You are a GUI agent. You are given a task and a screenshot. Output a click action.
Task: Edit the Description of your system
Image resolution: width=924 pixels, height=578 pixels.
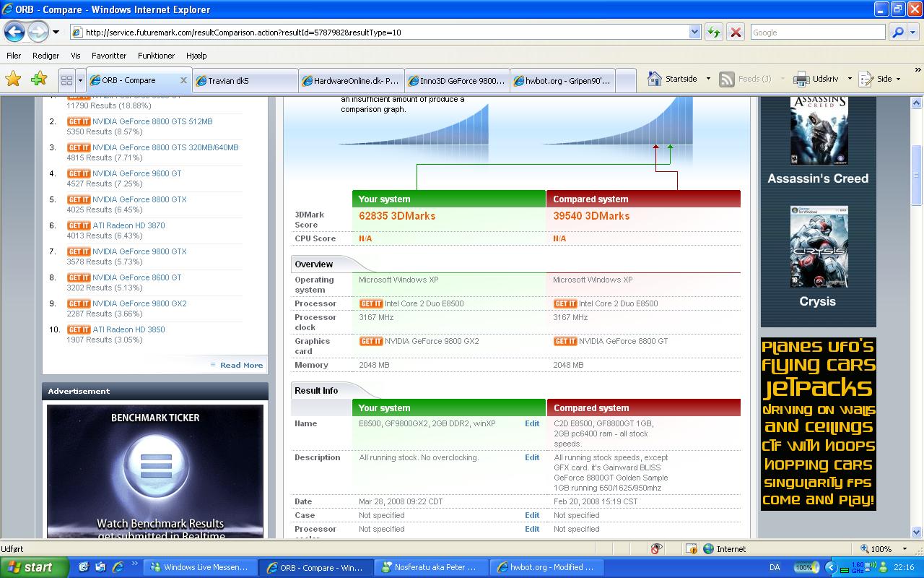click(532, 457)
